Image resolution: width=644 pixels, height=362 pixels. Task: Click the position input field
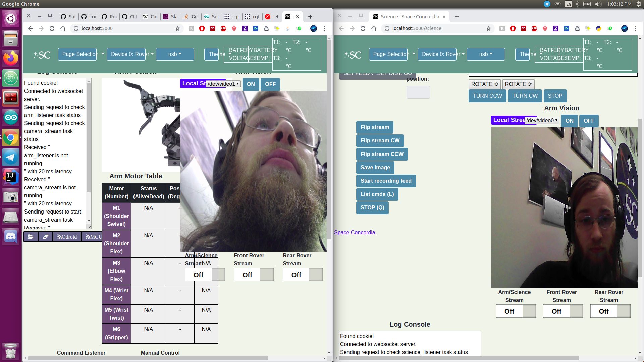(418, 92)
